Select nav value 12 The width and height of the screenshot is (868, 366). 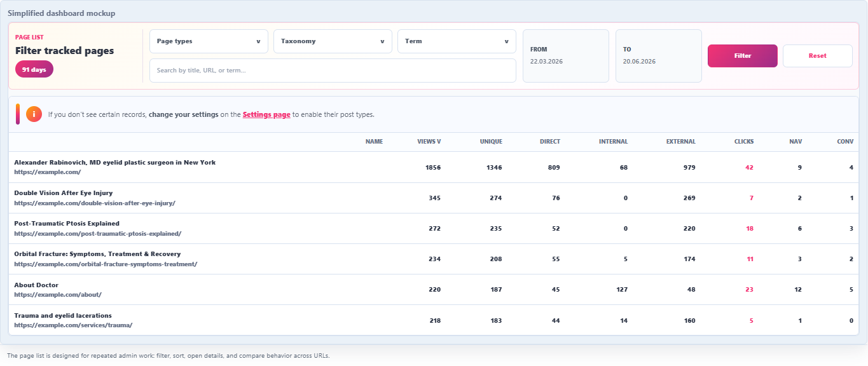[798, 290]
